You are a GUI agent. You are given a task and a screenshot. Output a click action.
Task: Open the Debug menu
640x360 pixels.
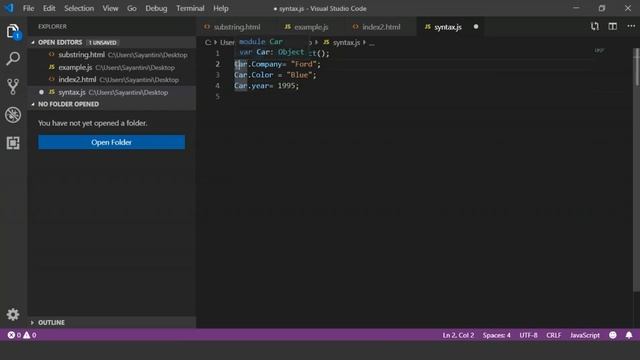pyautogui.click(x=156, y=8)
